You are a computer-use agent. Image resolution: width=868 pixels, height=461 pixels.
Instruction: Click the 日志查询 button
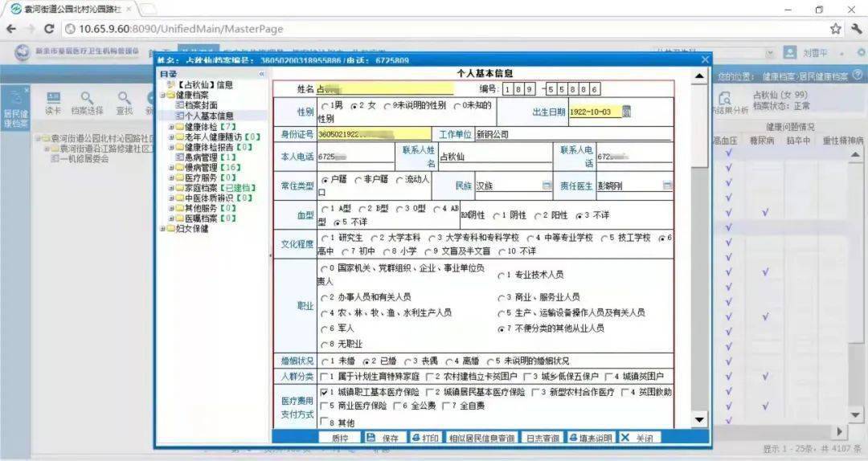coord(542,438)
